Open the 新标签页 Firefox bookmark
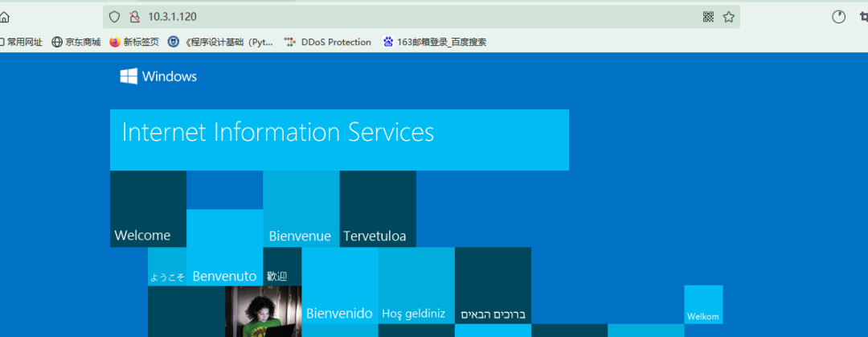This screenshot has width=868, height=337. pos(134,42)
